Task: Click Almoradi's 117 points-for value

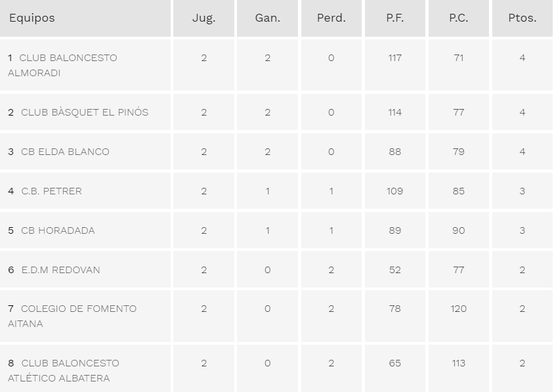Action: [394, 58]
